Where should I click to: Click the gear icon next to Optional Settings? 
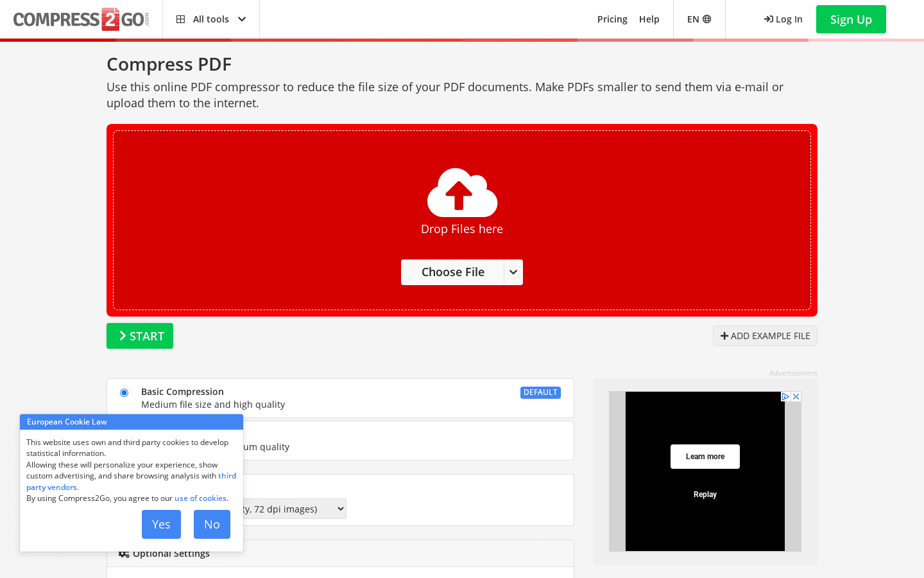pyautogui.click(x=124, y=553)
